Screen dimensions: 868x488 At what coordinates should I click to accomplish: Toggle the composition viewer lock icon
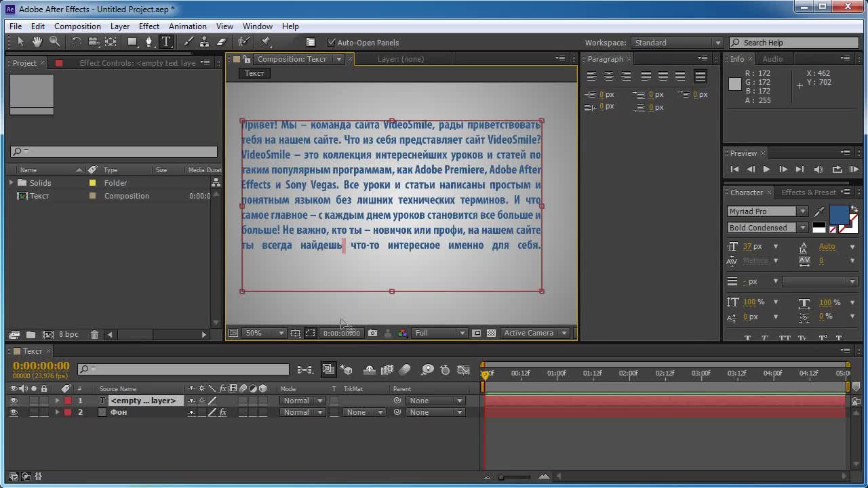[247, 59]
